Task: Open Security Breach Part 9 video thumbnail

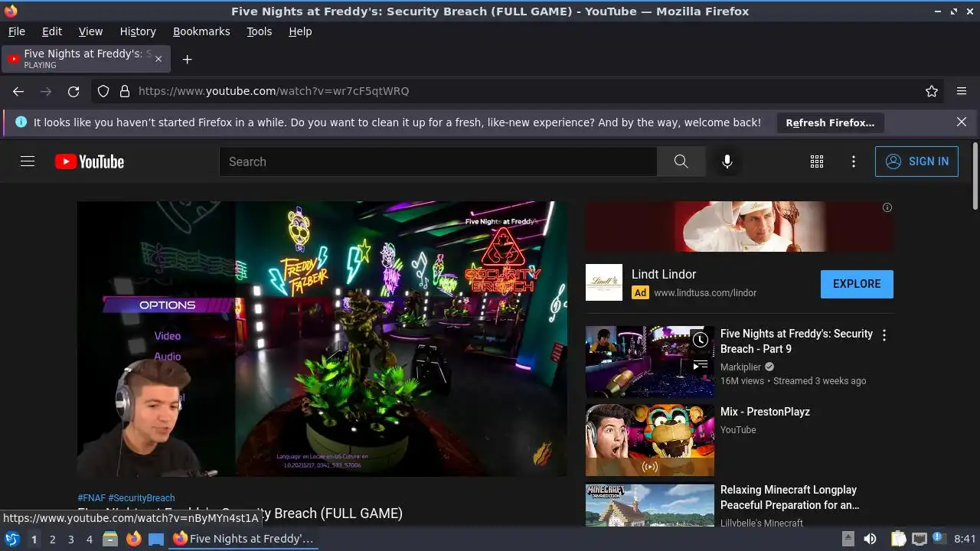Action: point(650,362)
